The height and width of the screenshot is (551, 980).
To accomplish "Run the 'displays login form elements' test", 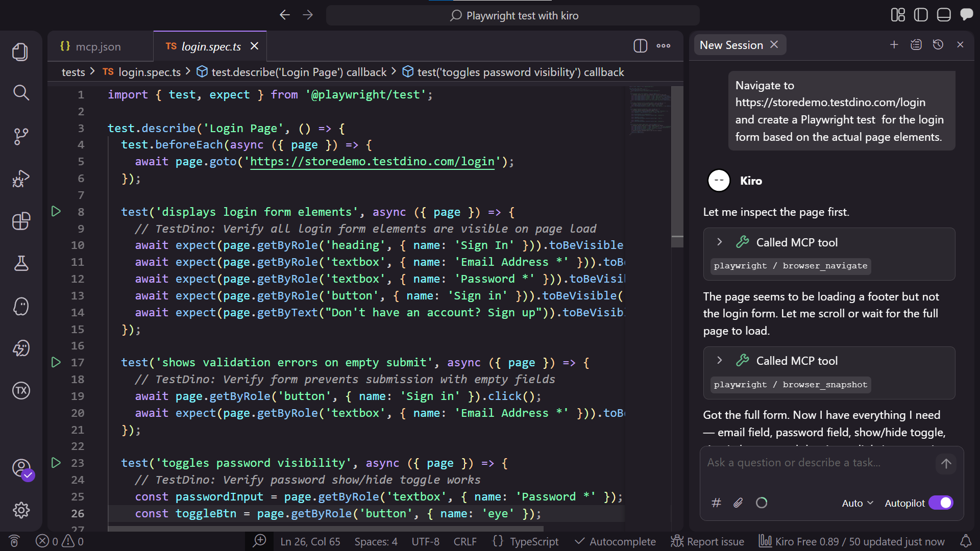I will click(56, 211).
